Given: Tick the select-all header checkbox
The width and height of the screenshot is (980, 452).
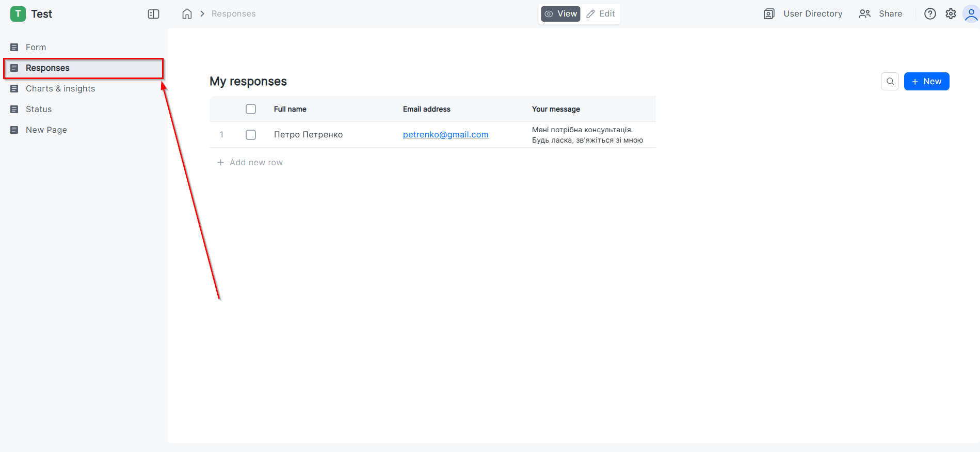Looking at the screenshot, I should (251, 109).
